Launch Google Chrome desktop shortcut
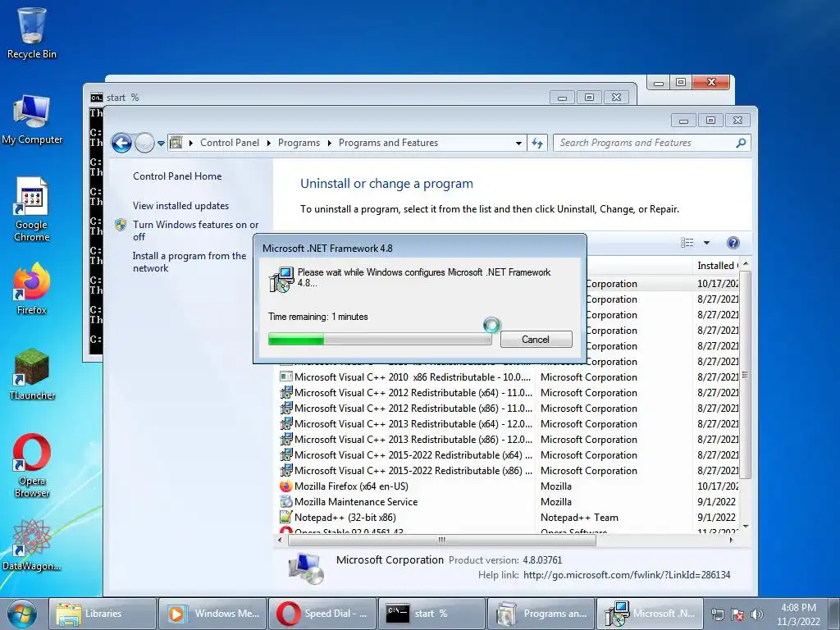 [32, 209]
